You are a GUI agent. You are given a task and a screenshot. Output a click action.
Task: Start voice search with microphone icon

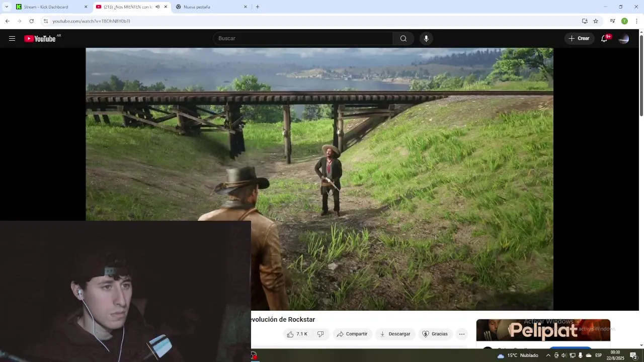click(x=426, y=39)
